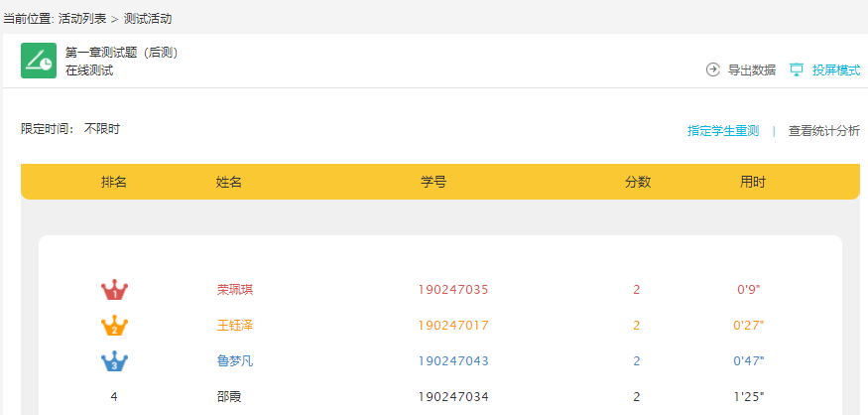
Task: Open 查看统计分析 statistics link
Action: (x=823, y=131)
